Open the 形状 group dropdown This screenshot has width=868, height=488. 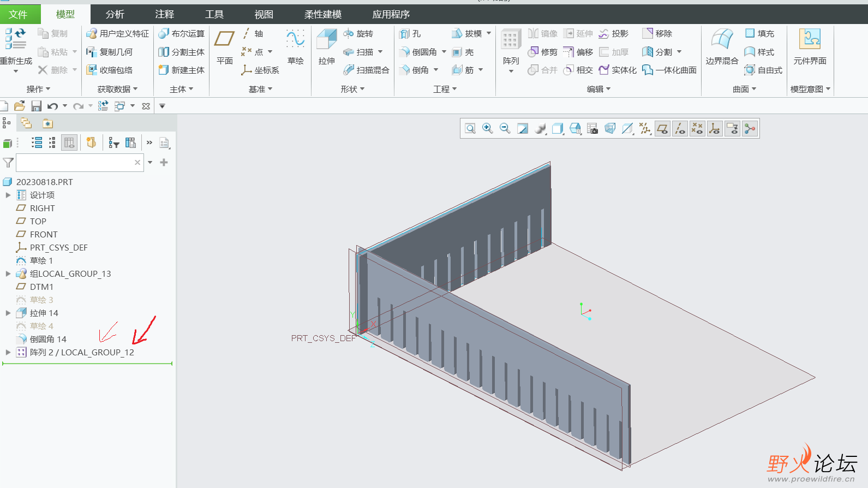[352, 89]
